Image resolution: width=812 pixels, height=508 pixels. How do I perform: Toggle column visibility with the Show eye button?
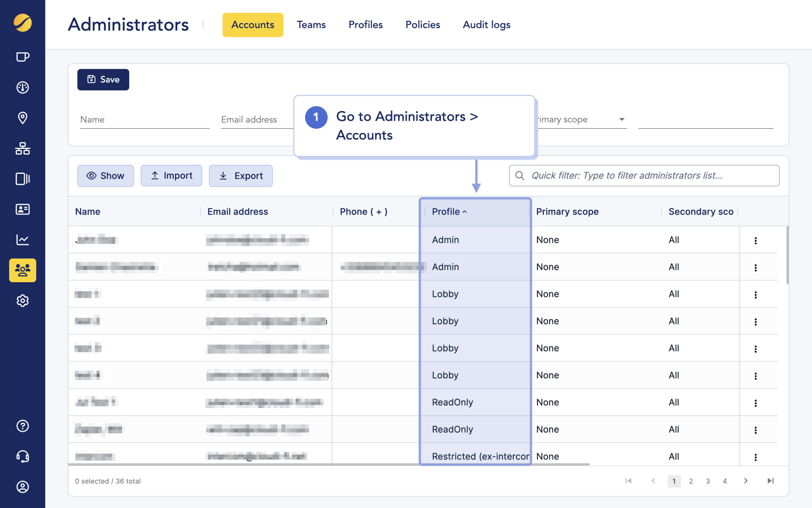[105, 176]
